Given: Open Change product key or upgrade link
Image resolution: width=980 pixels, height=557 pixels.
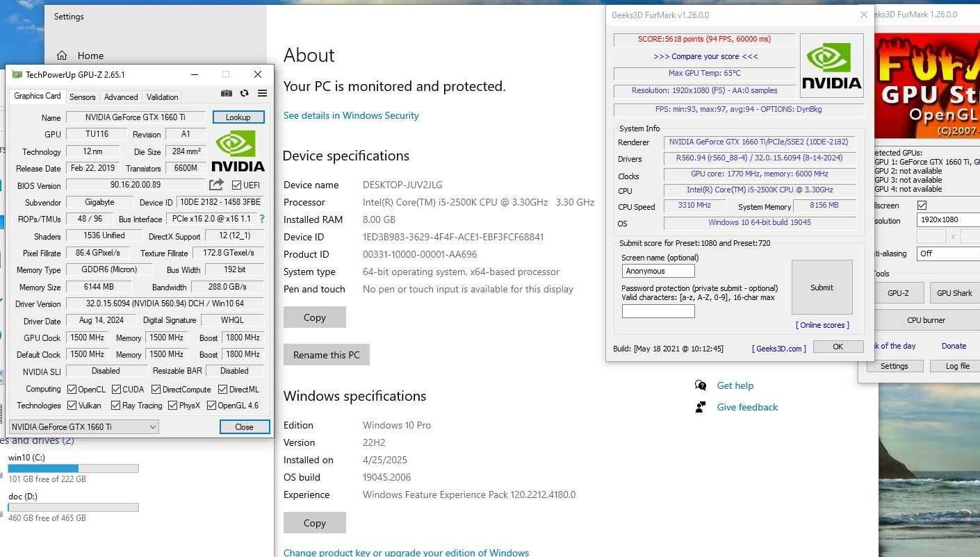Looking at the screenshot, I should coord(406,553).
